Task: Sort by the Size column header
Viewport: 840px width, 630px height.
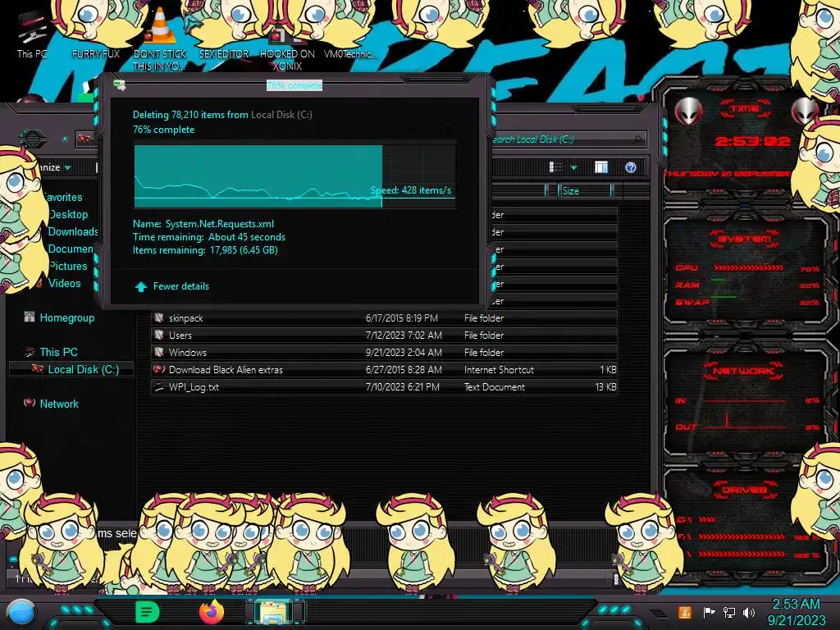Action: [x=584, y=190]
